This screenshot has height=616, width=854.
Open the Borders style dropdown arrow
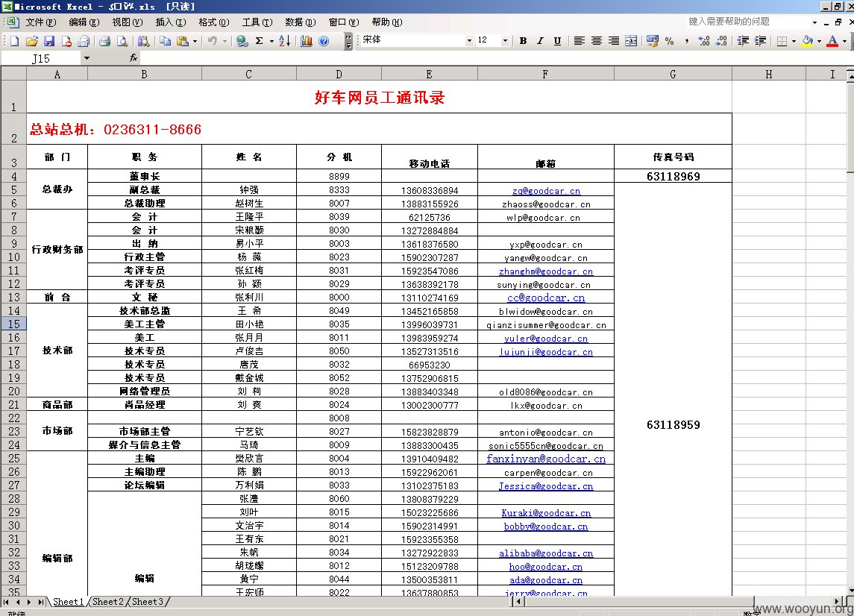[x=794, y=41]
